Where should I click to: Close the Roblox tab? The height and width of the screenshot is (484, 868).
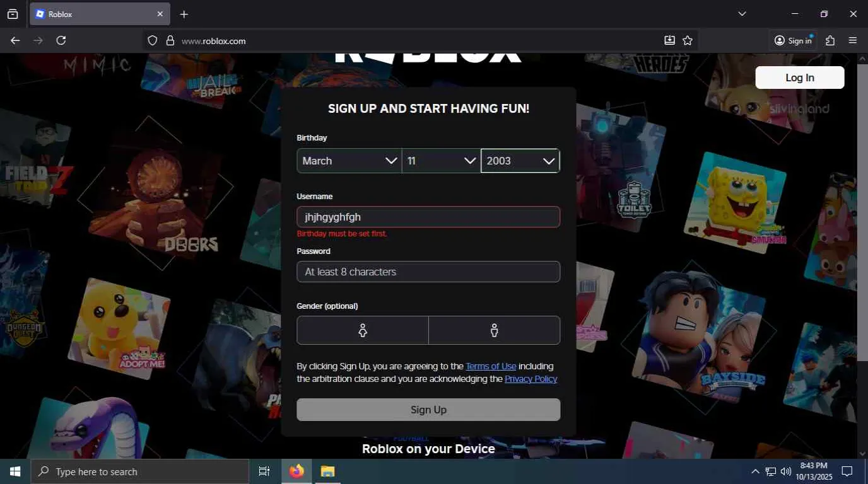pyautogui.click(x=160, y=14)
